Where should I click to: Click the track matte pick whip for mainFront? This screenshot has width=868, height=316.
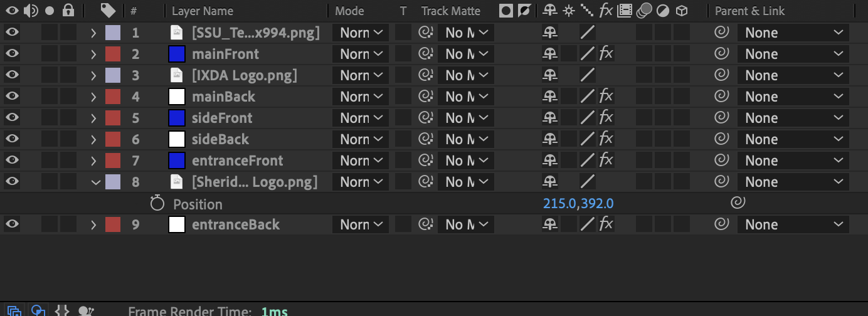(426, 54)
